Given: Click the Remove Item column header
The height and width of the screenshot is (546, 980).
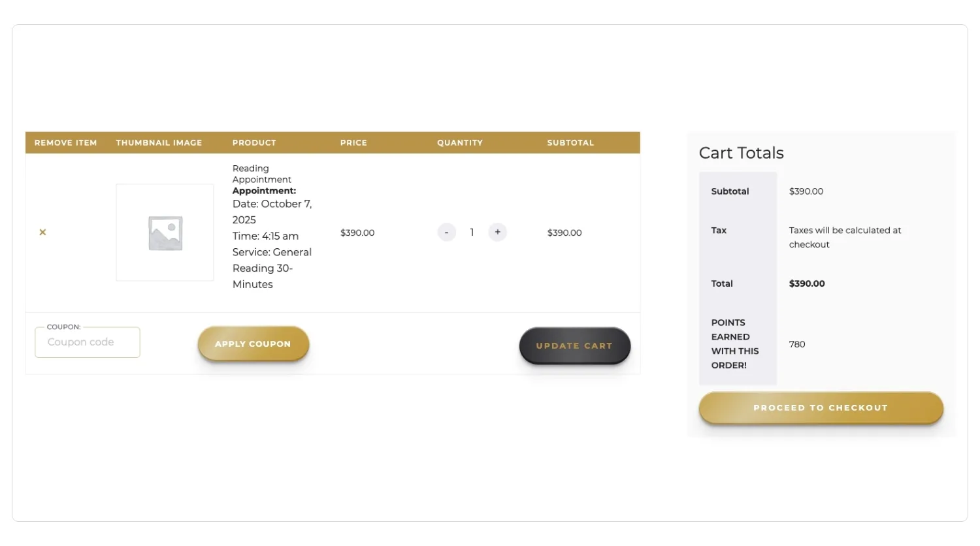Looking at the screenshot, I should point(65,142).
